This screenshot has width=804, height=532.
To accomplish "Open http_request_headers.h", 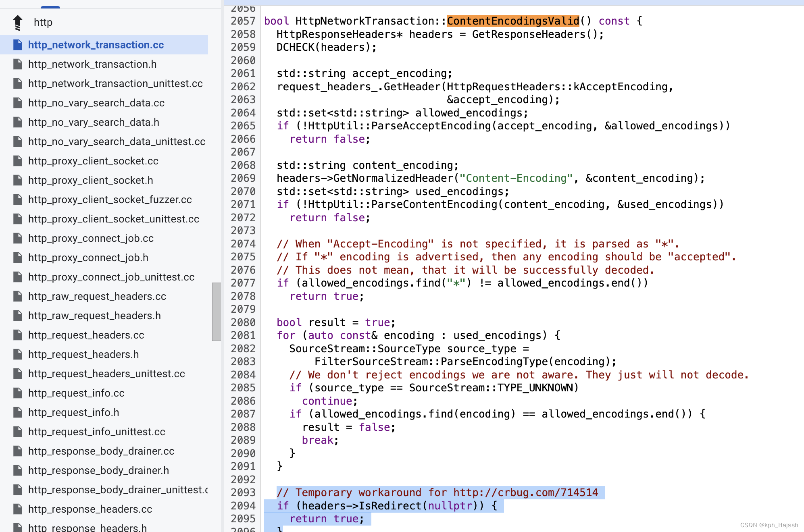I will (83, 354).
